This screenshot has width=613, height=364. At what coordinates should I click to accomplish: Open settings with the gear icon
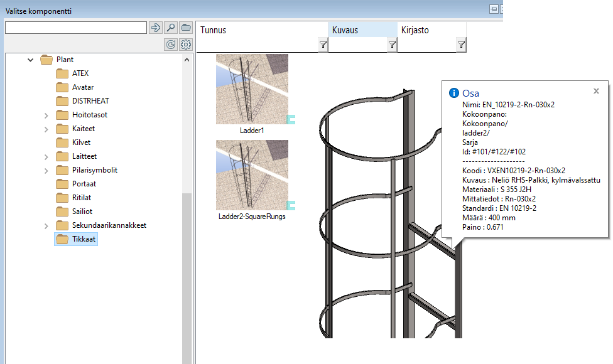click(185, 45)
